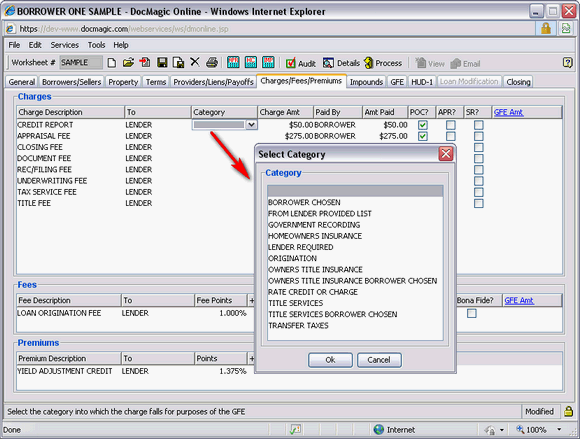Select BORROWER CHOSEN category

tap(355, 202)
